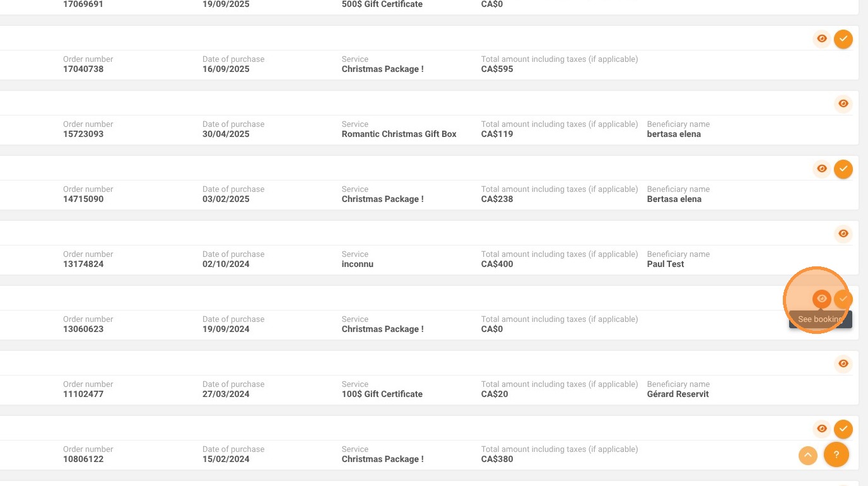The width and height of the screenshot is (868, 486).
Task: Open eye icon for order 14715090
Action: click(x=822, y=169)
